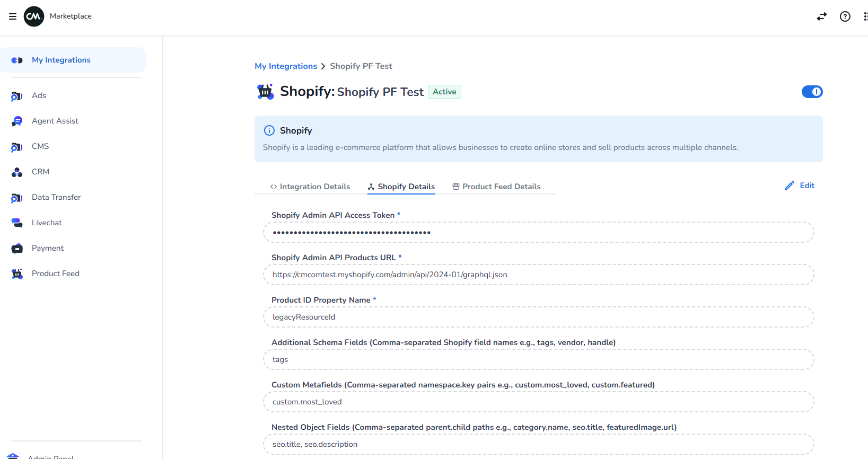Image resolution: width=868 pixels, height=459 pixels.
Task: Click the switch account arrows icon
Action: [x=822, y=16]
